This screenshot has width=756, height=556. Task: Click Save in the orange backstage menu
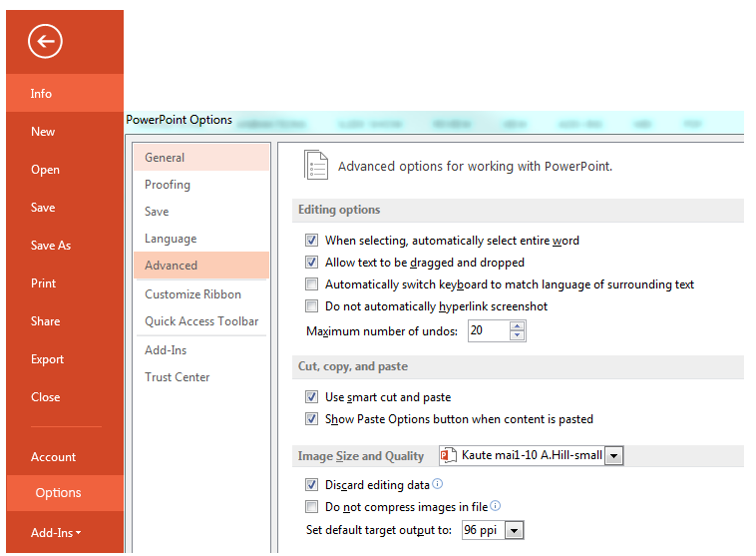tap(65, 207)
